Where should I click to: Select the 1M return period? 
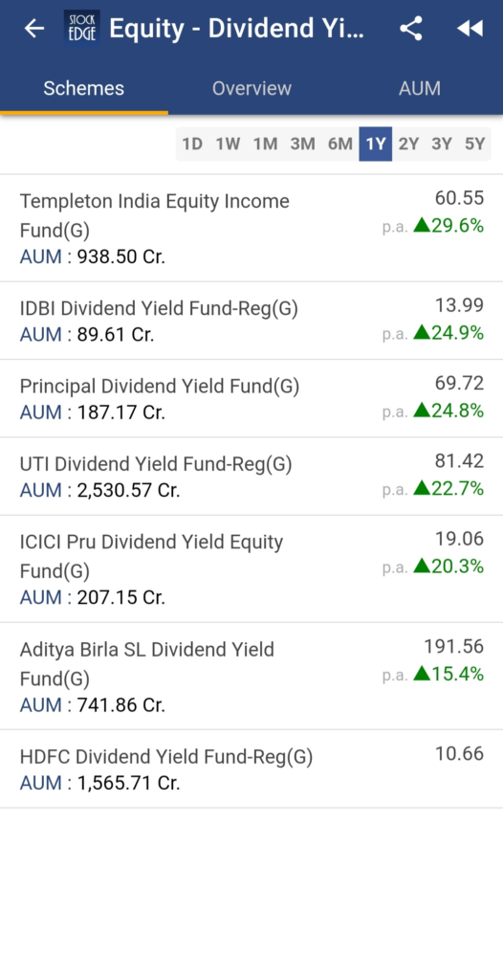tap(265, 145)
